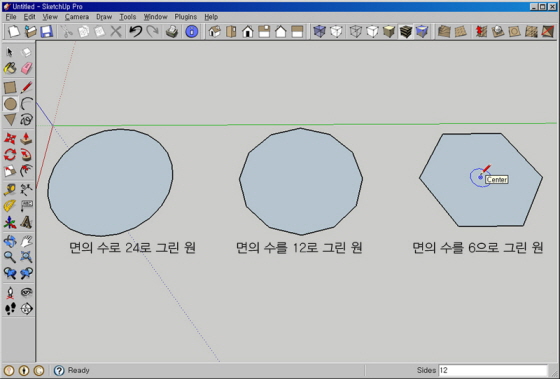Activate the Axes tool
Viewport: 560px width, 379px height.
pos(10,222)
